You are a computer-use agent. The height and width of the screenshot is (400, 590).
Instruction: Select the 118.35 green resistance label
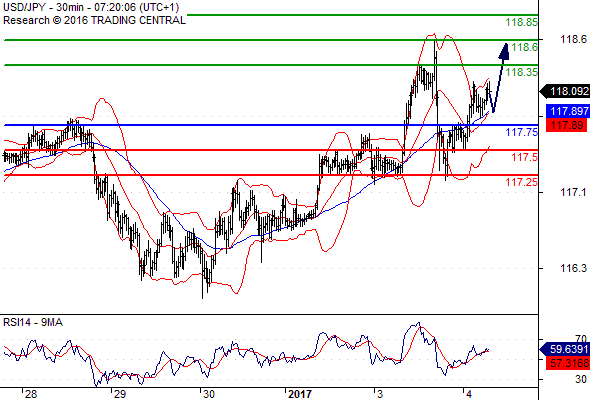point(522,72)
